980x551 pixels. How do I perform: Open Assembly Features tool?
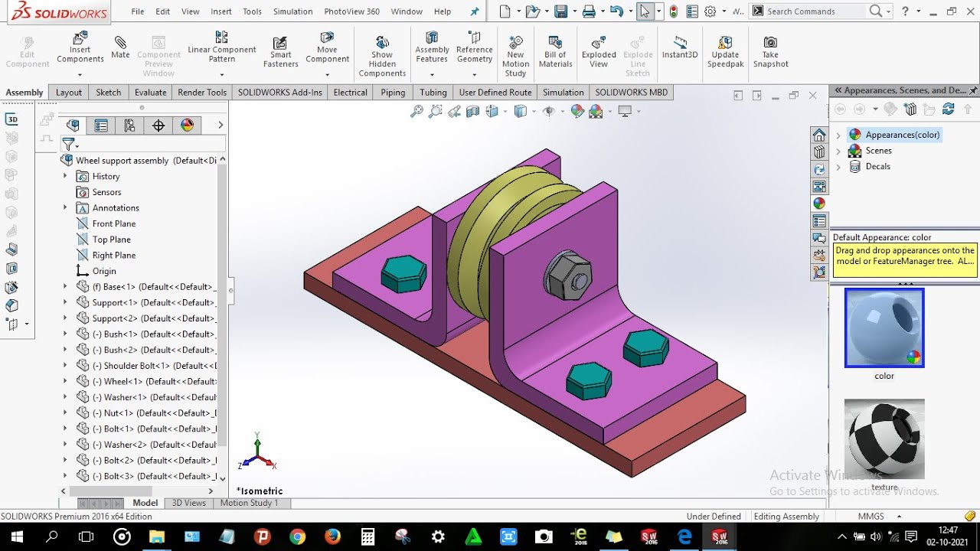click(x=432, y=47)
